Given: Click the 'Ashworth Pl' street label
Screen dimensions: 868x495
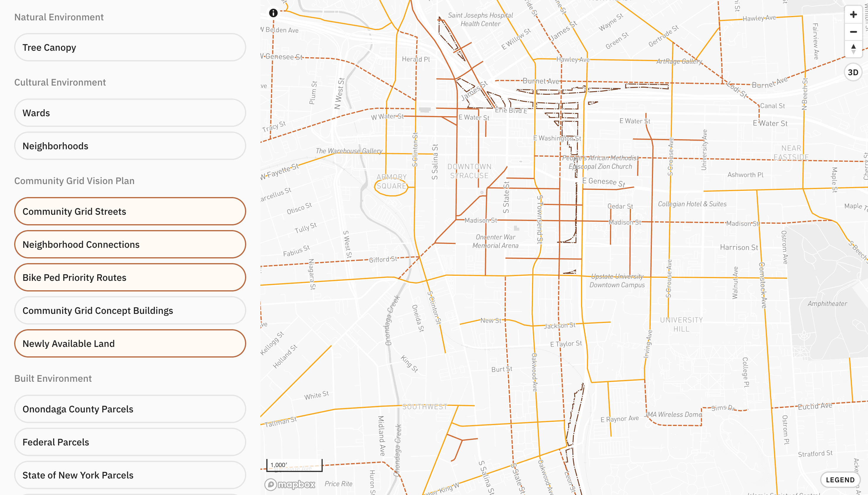Looking at the screenshot, I should click(x=745, y=175).
